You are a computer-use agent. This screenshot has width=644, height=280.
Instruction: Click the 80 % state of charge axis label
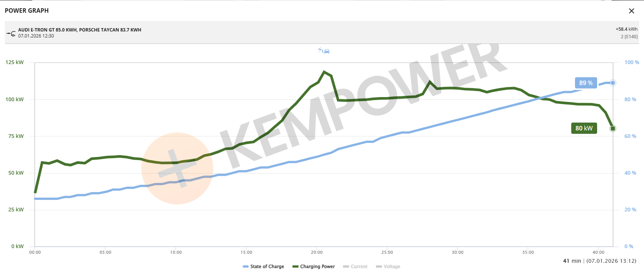coord(630,99)
